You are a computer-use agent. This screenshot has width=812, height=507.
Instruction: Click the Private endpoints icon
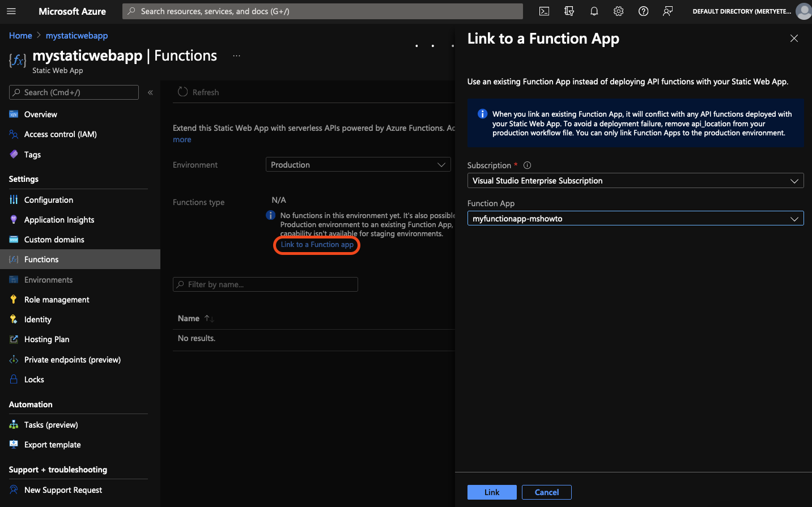[x=14, y=360]
